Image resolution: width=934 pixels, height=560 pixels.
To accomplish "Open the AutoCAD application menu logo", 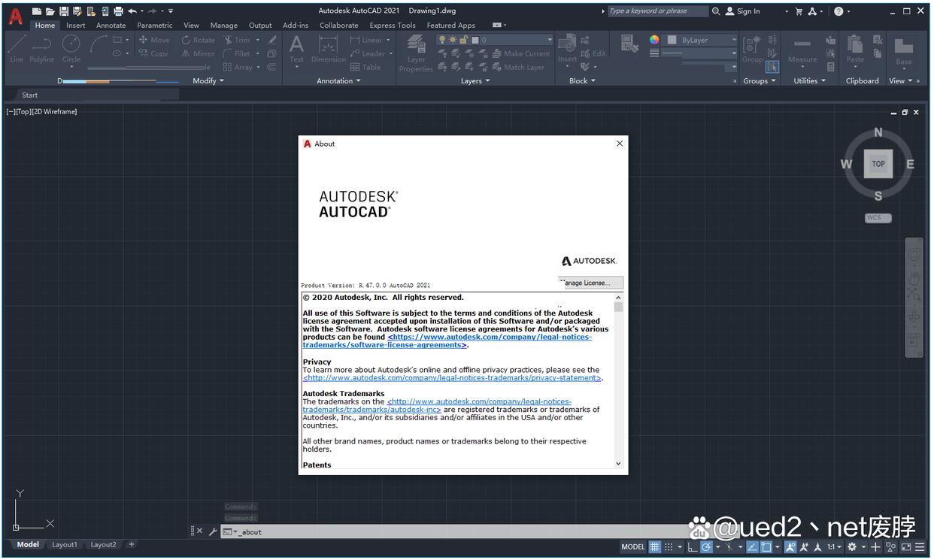I will [16, 15].
